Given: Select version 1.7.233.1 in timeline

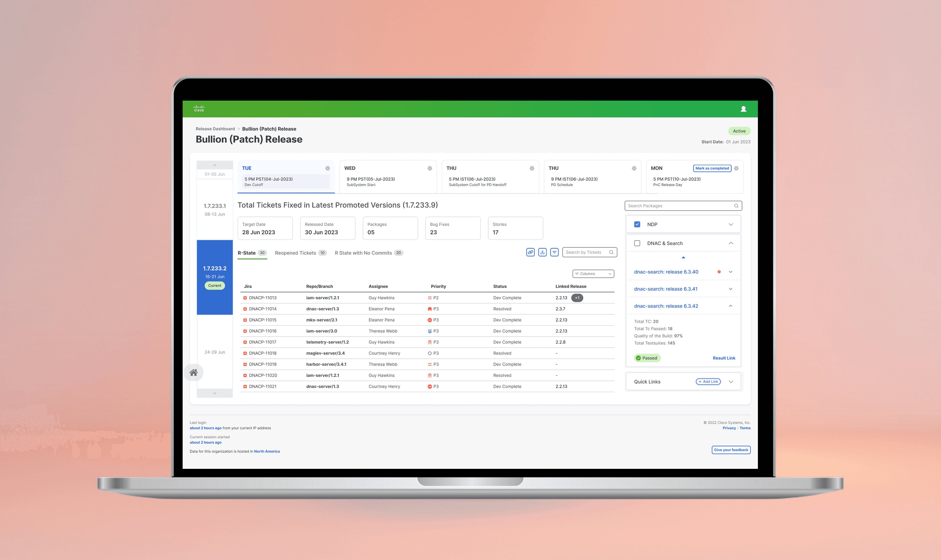Looking at the screenshot, I should tap(215, 209).
